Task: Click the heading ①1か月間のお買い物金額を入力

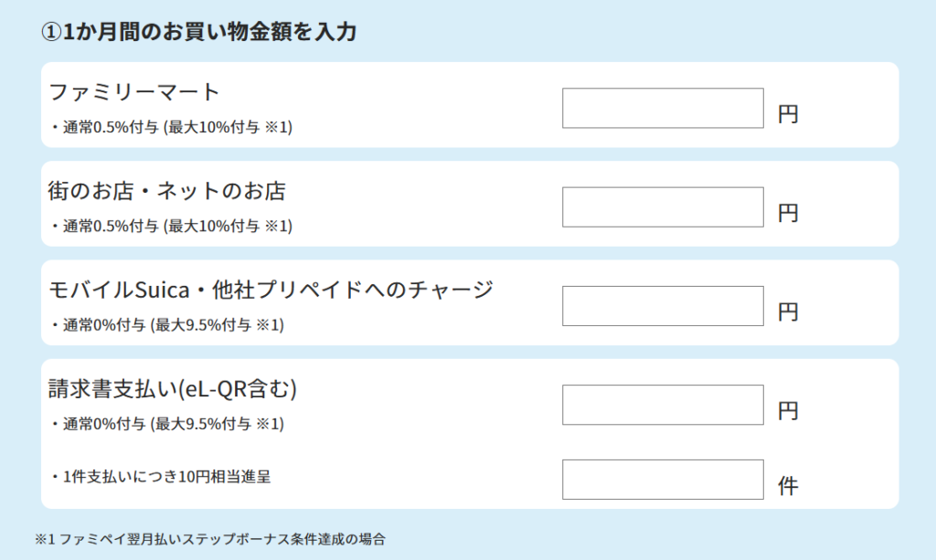Action: point(197,32)
